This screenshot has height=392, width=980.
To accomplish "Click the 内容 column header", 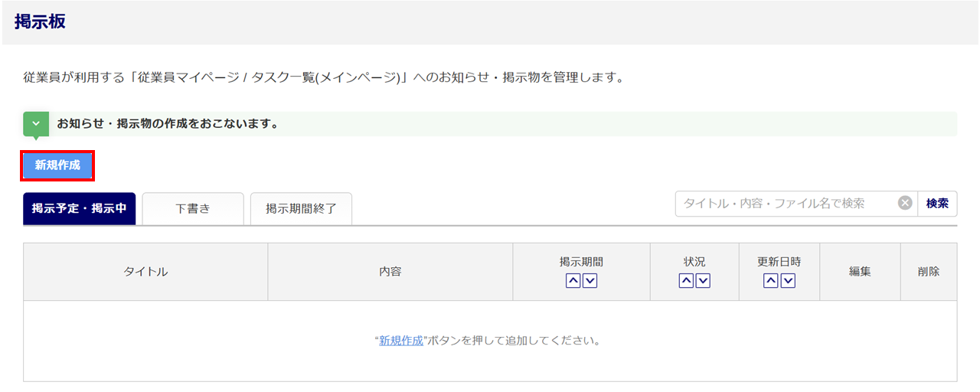I will [390, 272].
